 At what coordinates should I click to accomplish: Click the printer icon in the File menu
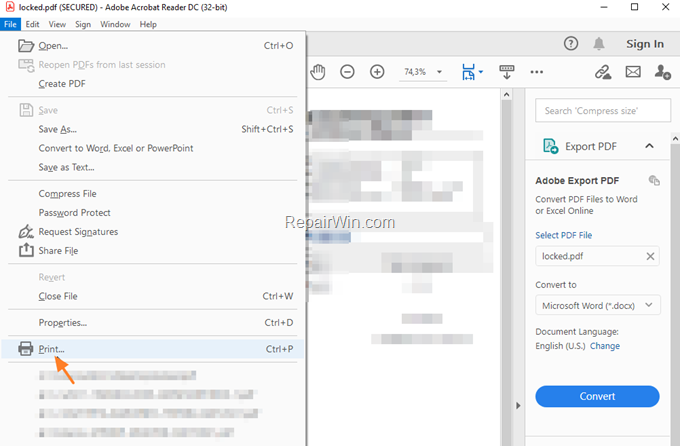[26, 348]
